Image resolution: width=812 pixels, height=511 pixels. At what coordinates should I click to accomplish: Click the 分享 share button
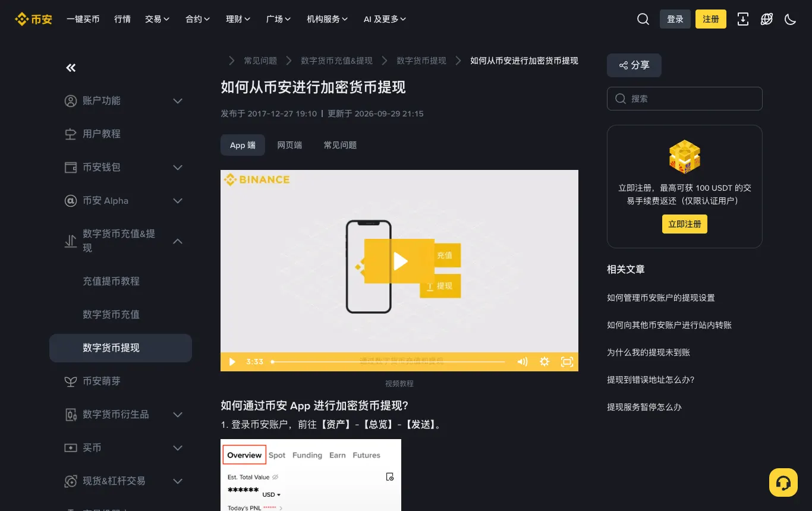tap(634, 65)
